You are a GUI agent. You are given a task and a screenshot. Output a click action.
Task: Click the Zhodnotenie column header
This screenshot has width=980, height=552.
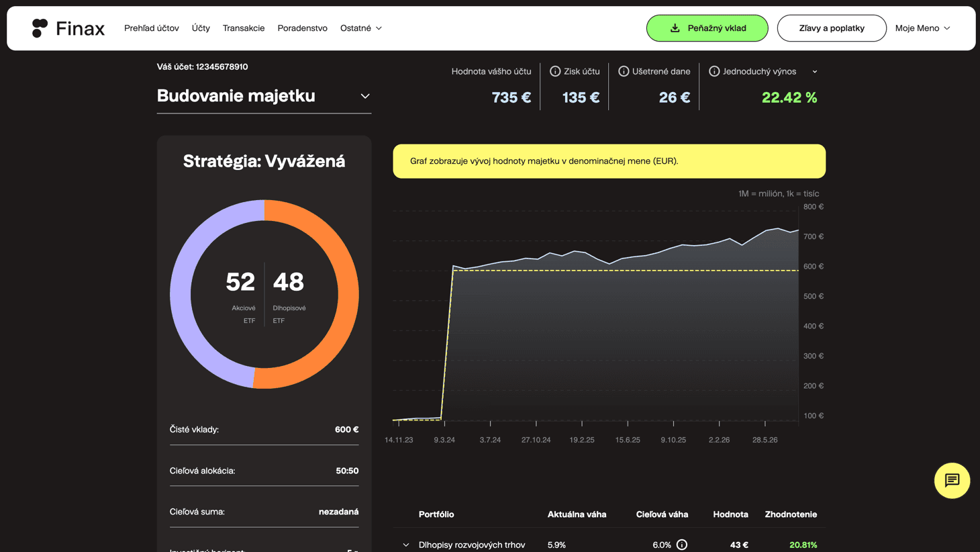point(791,514)
